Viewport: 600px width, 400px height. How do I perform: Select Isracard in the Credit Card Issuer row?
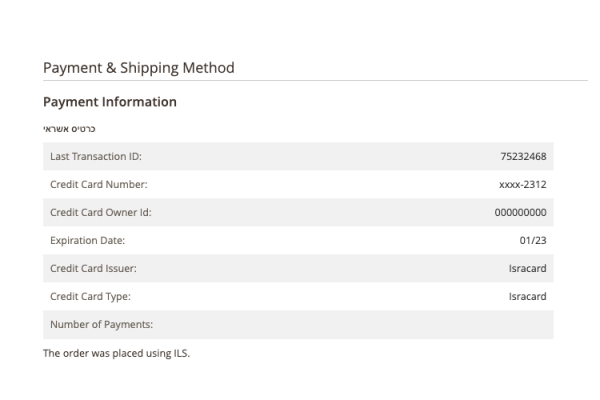tap(527, 268)
